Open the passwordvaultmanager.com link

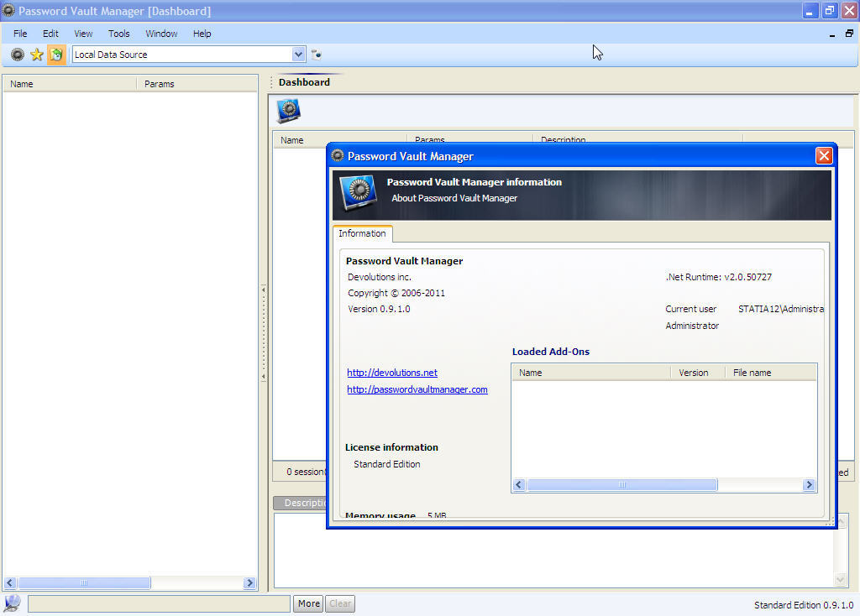point(417,389)
